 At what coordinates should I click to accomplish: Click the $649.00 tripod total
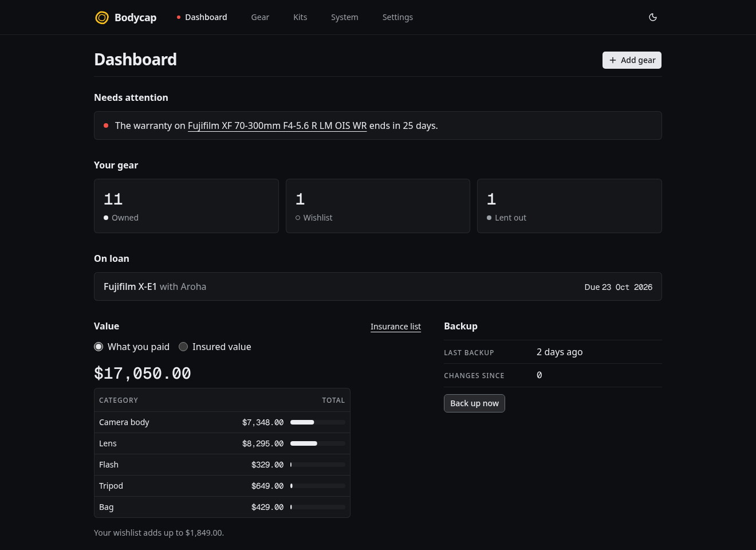(267, 486)
